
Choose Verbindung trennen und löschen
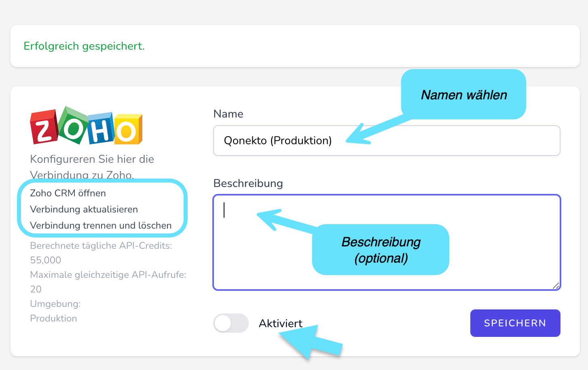click(x=101, y=225)
